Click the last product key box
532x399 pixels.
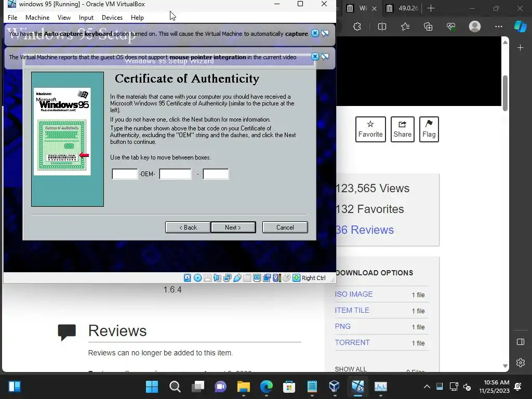coord(216,174)
